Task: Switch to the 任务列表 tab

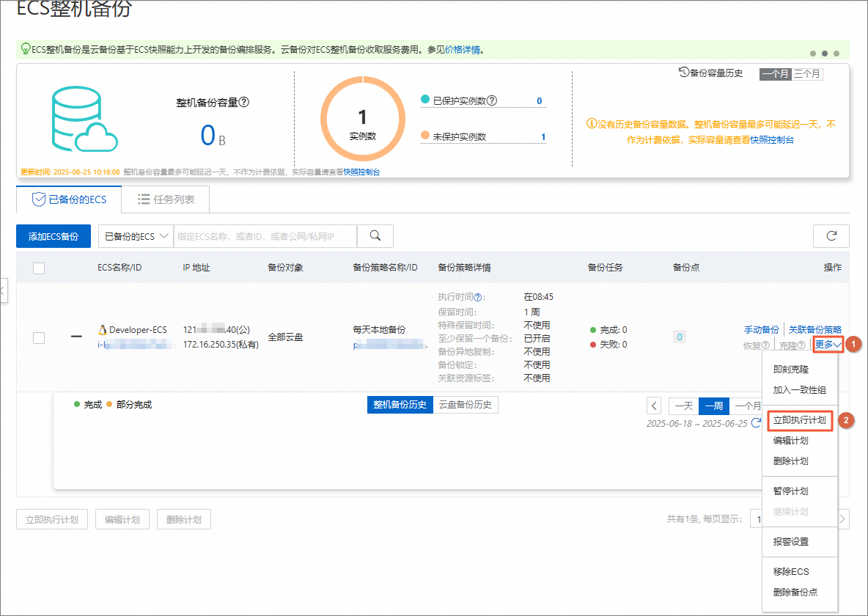Action: pos(164,199)
